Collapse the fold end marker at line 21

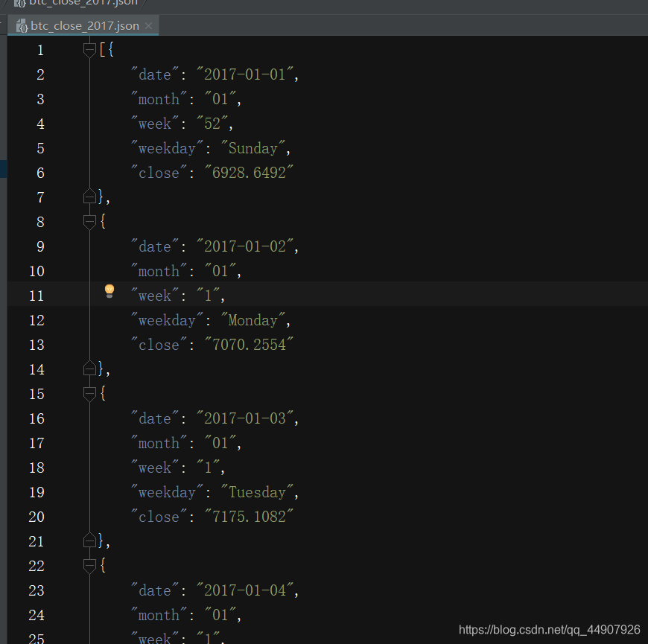point(89,541)
